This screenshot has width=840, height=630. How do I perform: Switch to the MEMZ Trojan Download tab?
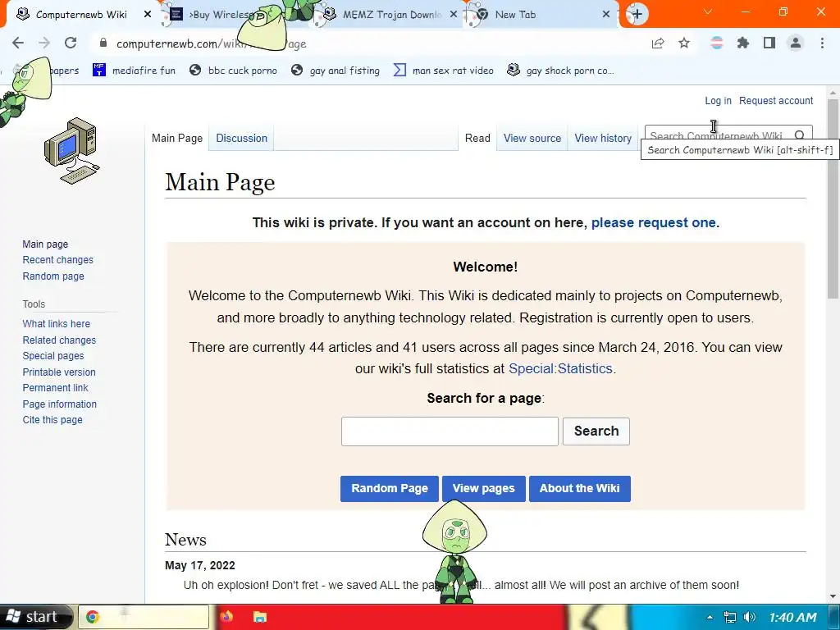[390, 15]
